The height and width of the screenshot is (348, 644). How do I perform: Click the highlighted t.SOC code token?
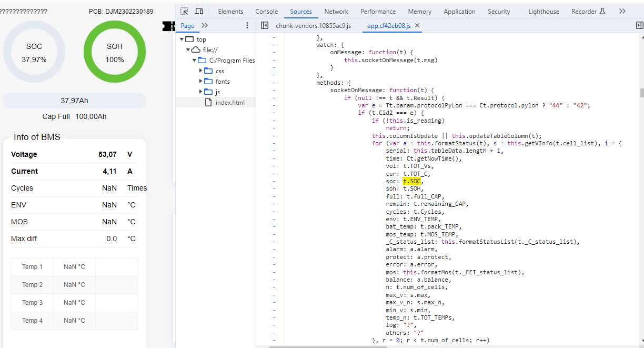click(412, 181)
